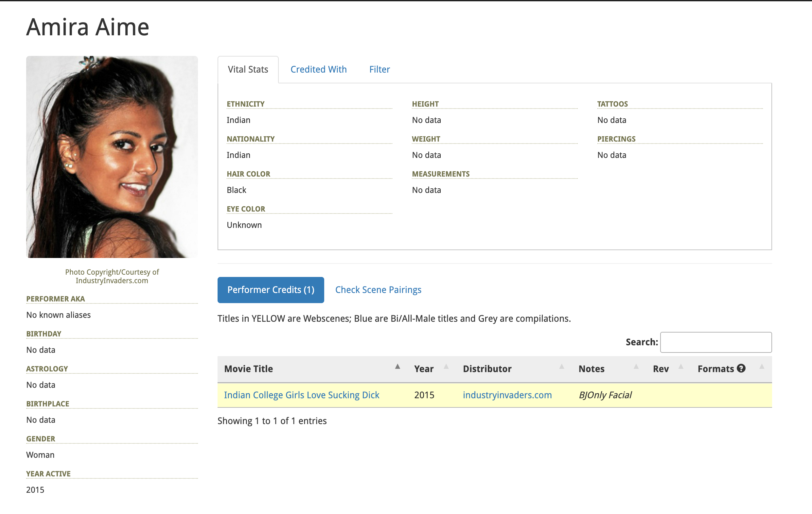Click the Formats help question icon

[x=741, y=368]
